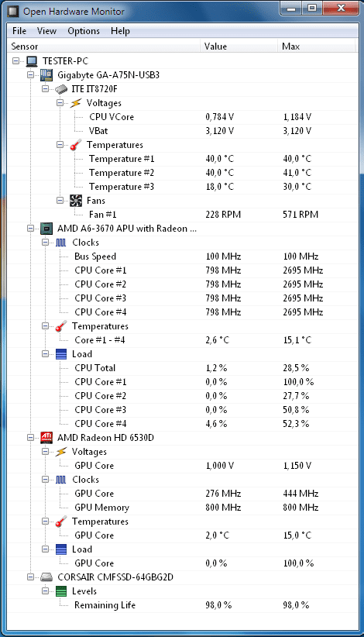Click the CORSAIR SSD drive icon
Screen dimensions: 364x637
(x=46, y=577)
